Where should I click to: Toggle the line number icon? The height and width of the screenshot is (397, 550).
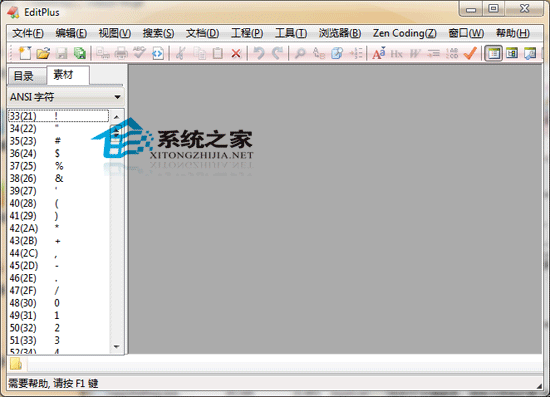(452, 53)
